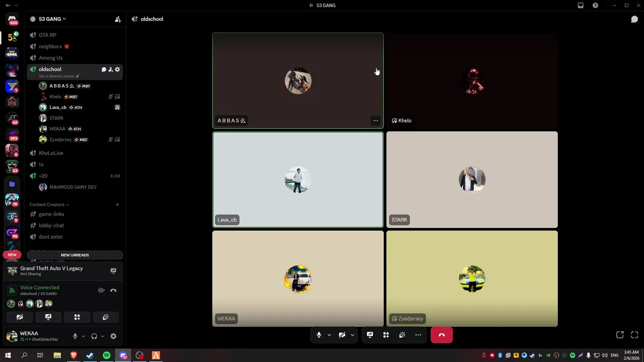This screenshot has height=362, width=644.
Task: Open the Discord inbox in the title bar
Action: click(x=581, y=6)
